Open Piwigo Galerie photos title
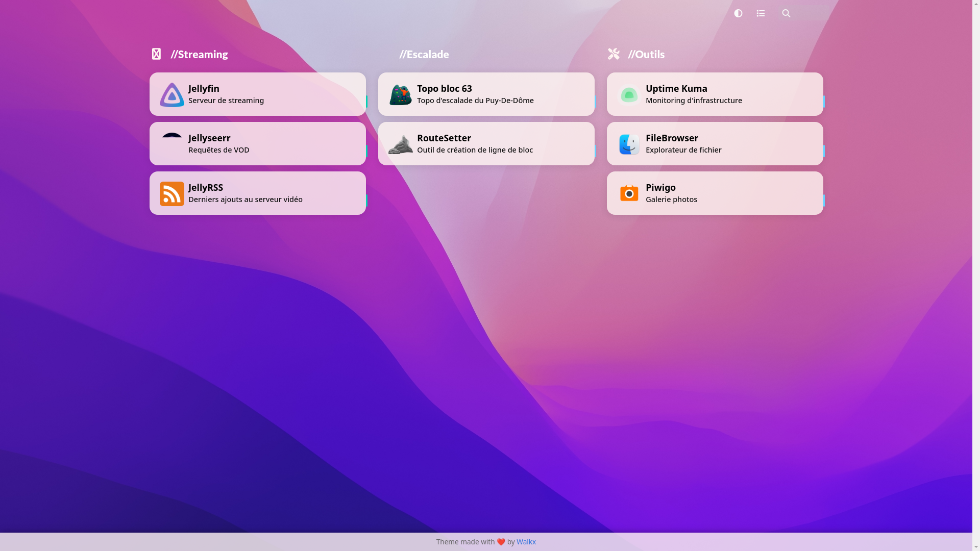980x551 pixels. point(660,187)
